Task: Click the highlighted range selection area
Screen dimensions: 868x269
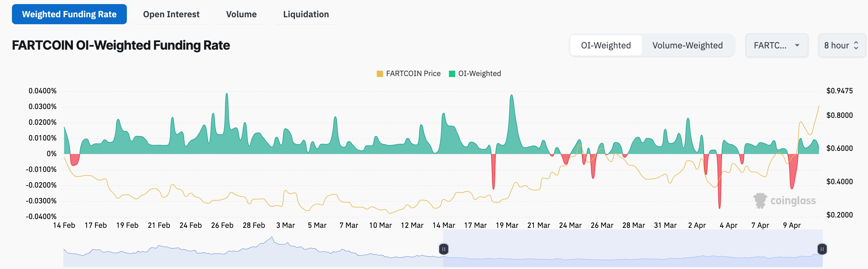Action: coord(633,248)
